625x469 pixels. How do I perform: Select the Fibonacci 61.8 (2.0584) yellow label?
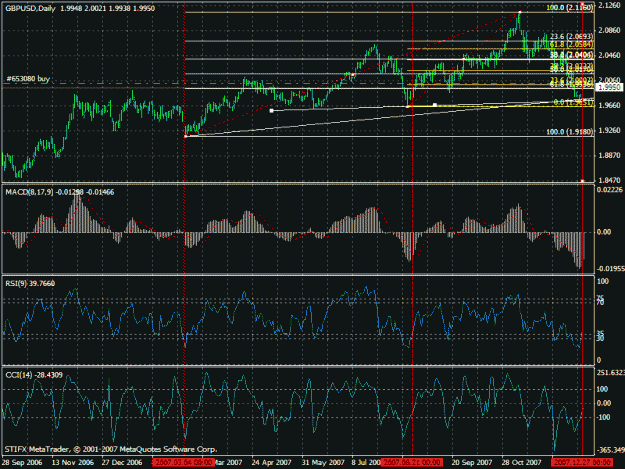pyautogui.click(x=572, y=44)
